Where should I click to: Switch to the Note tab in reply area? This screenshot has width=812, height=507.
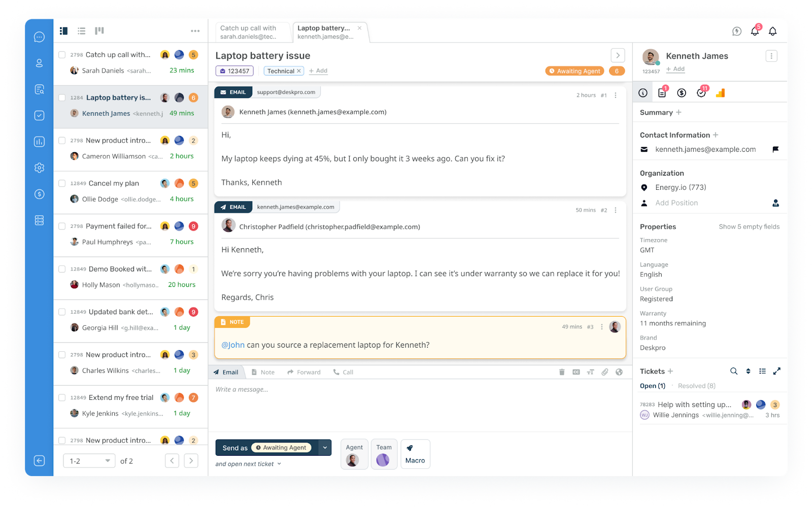[263, 371]
